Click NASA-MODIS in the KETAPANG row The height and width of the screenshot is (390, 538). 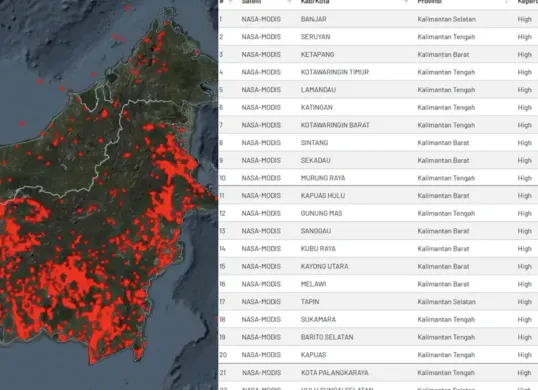tap(261, 55)
